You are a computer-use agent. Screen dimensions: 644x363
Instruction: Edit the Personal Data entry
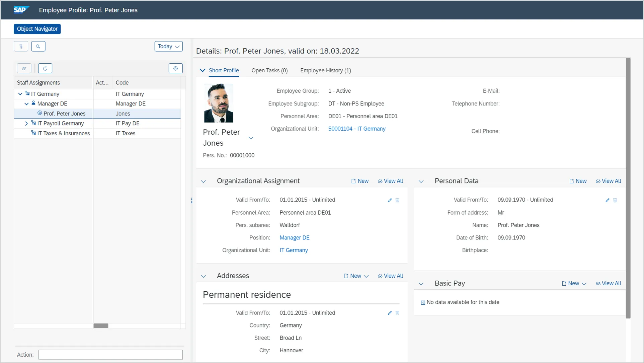pos(608,200)
